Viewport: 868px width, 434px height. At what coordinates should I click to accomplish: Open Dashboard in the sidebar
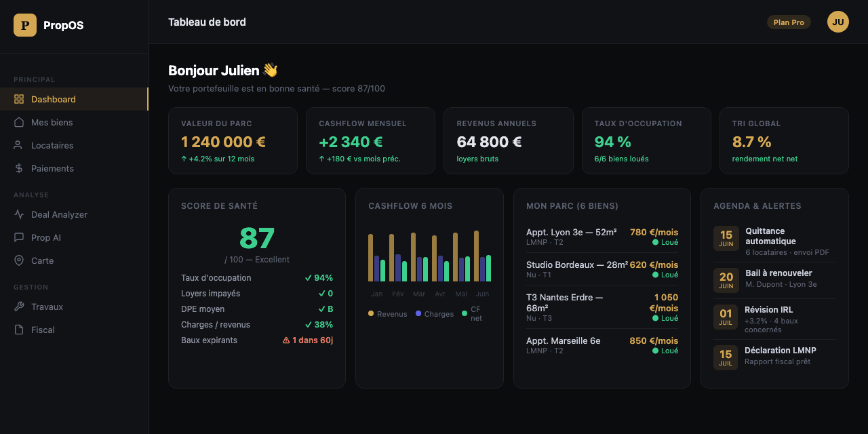tap(74, 99)
